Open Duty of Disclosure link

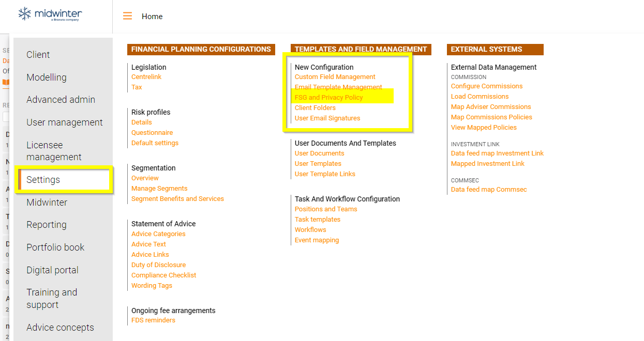[158, 265]
